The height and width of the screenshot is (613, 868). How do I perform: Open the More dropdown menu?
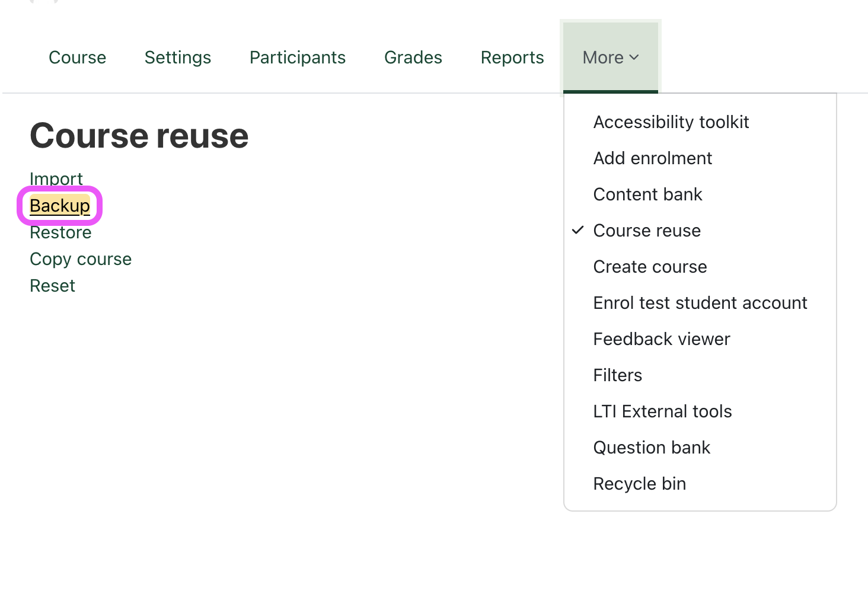(603, 57)
